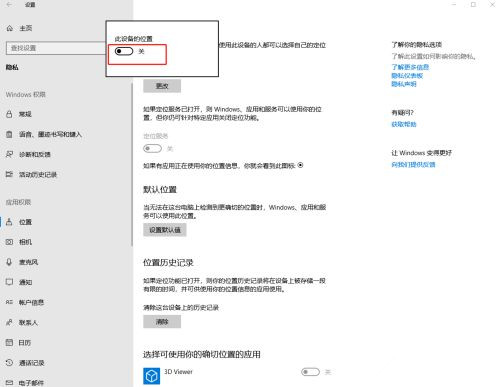Click the 活动历史记录 icon
Image resolution: width=500 pixels, height=387 pixels.
[9, 174]
